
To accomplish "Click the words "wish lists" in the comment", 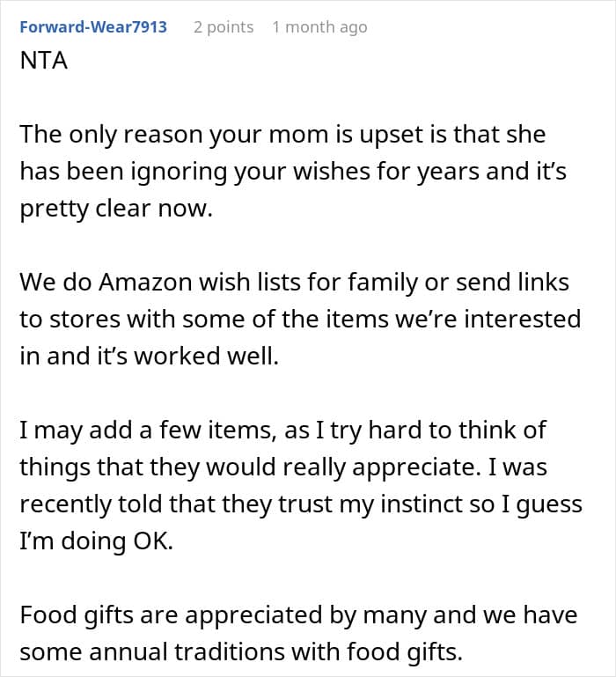I will tap(238, 283).
